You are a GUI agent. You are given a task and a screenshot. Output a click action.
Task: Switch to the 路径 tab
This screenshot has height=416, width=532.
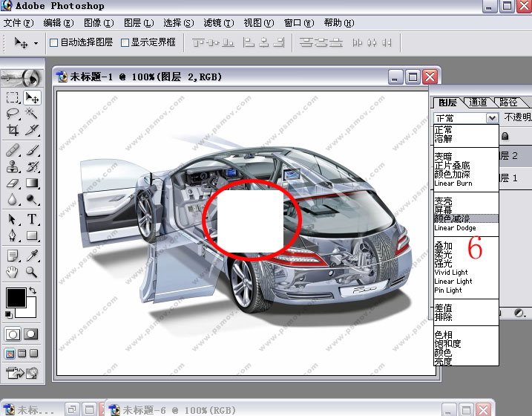point(508,103)
